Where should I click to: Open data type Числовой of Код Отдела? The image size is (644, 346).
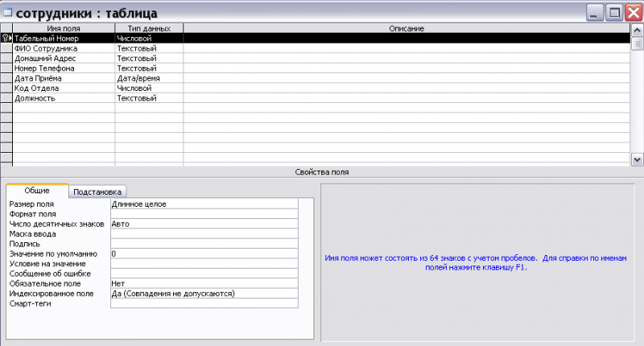tap(149, 88)
